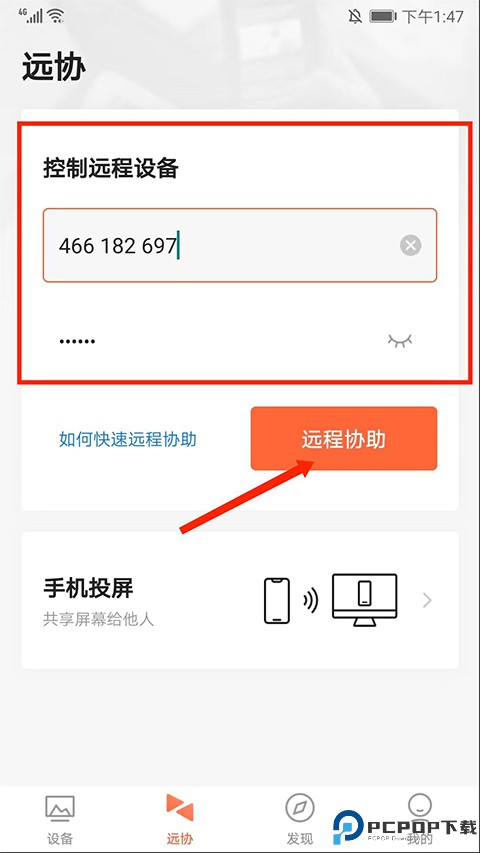This screenshot has width=480, height=853.
Task: Expand 手机投屏 using the right chevron
Action: (x=427, y=601)
